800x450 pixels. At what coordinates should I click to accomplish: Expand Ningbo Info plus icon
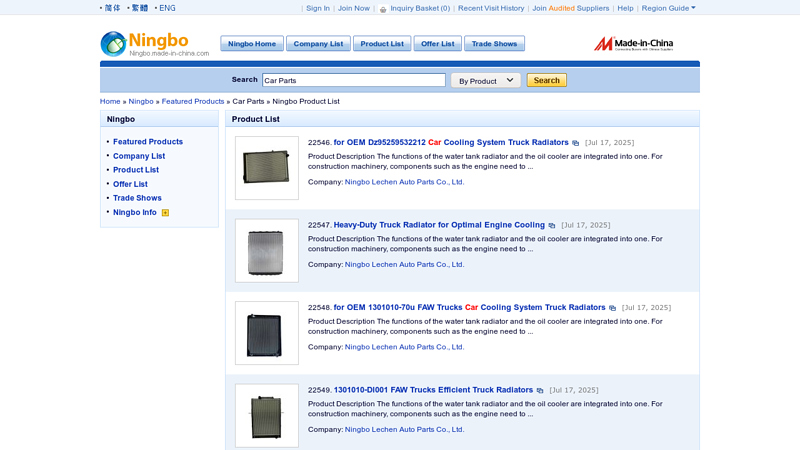point(165,213)
